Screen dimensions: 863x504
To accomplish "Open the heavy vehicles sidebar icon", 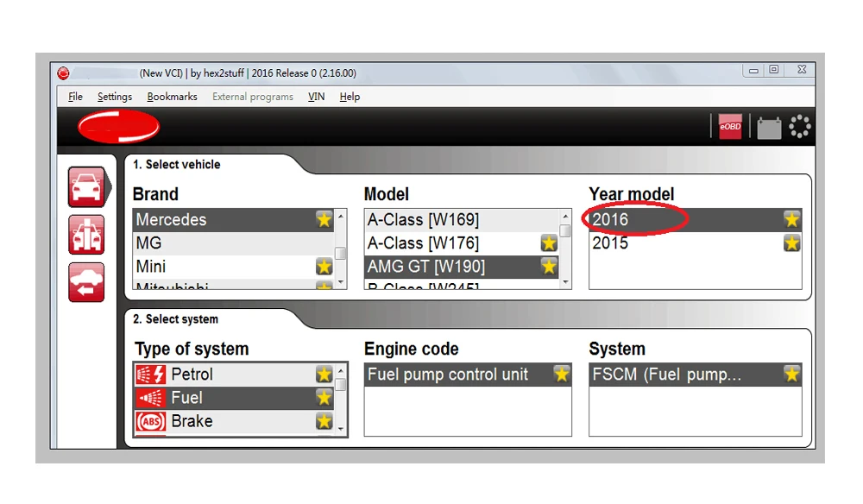I will (86, 235).
